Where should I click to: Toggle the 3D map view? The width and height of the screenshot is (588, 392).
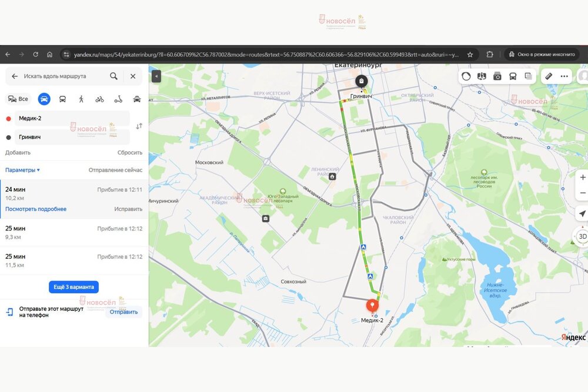point(582,236)
